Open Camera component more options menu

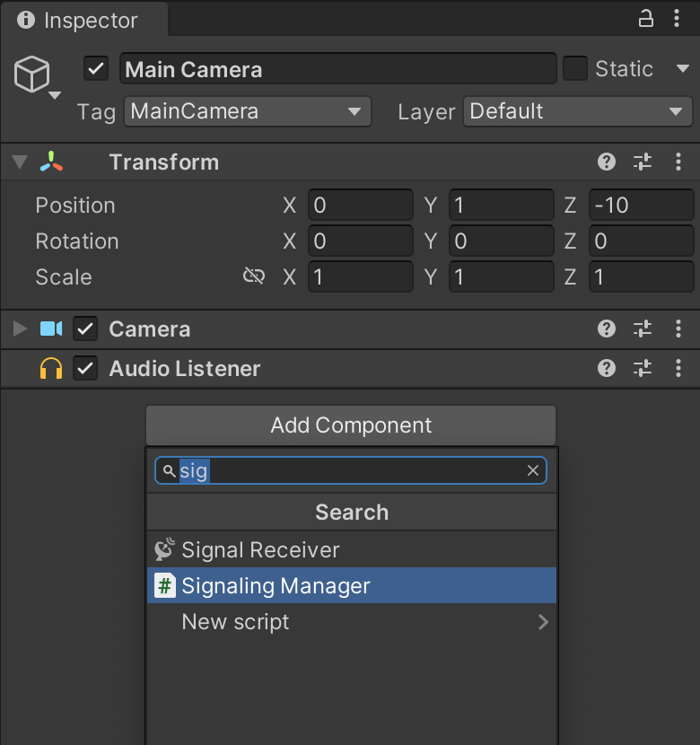click(x=678, y=329)
